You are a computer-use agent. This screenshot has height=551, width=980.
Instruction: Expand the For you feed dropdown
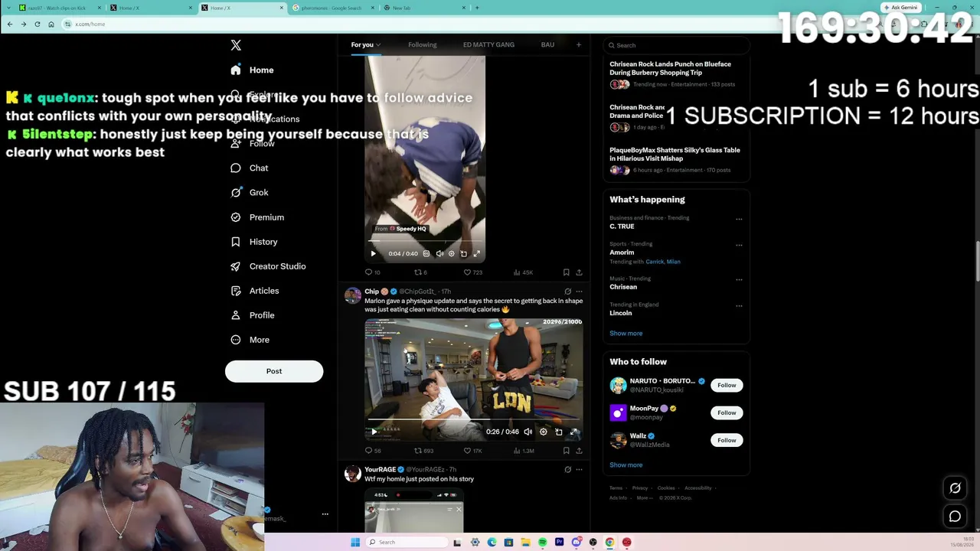[x=377, y=45]
